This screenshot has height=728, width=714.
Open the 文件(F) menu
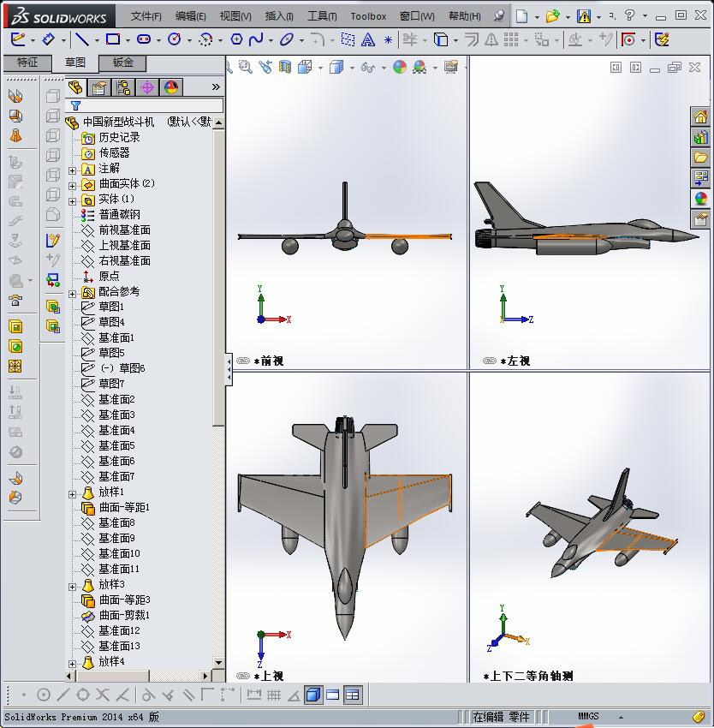pos(146,16)
